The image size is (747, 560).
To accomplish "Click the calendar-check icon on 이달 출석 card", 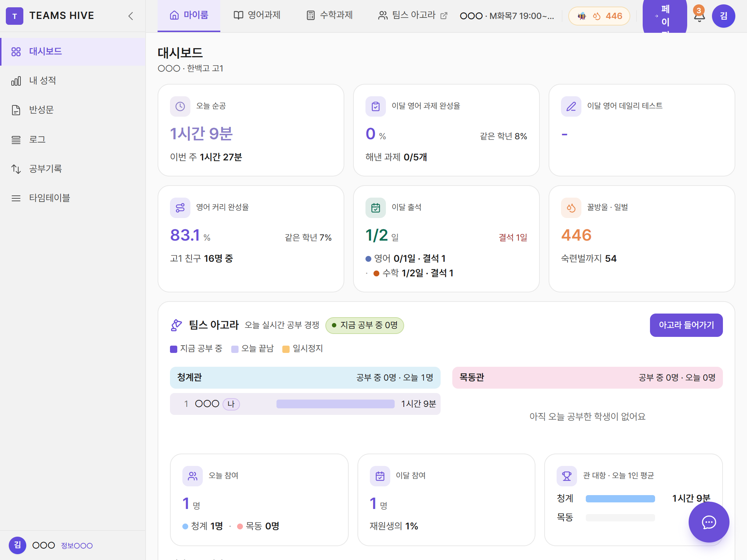I will [376, 208].
